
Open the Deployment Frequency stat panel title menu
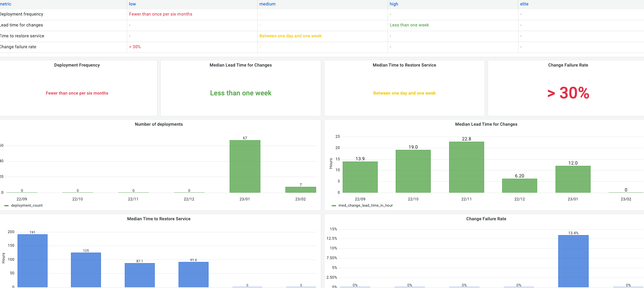pos(77,65)
